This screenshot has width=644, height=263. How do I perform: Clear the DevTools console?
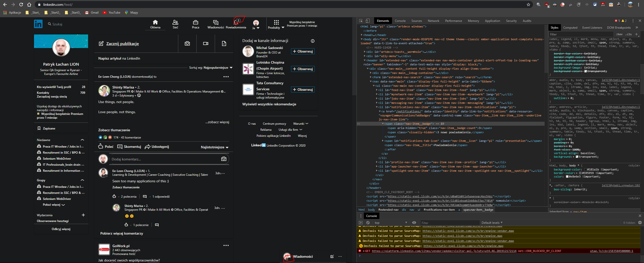[368, 223]
